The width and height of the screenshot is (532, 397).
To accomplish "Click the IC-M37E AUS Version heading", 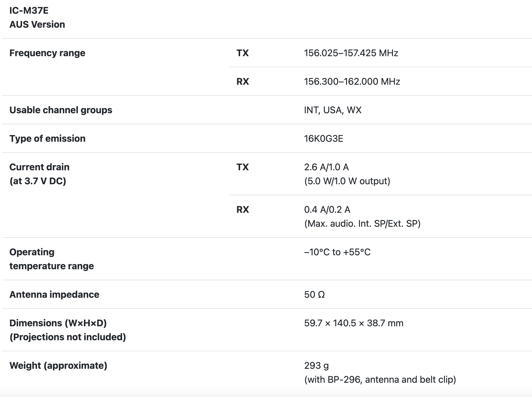I will [x=37, y=17].
